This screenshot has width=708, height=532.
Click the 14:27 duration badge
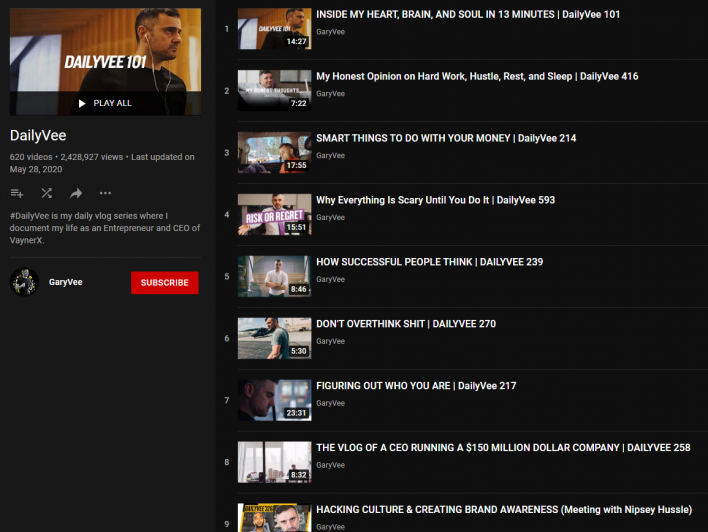pyautogui.click(x=296, y=42)
